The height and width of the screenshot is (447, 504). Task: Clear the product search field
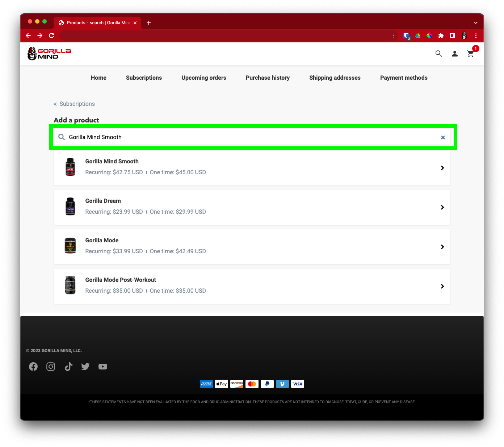[443, 137]
